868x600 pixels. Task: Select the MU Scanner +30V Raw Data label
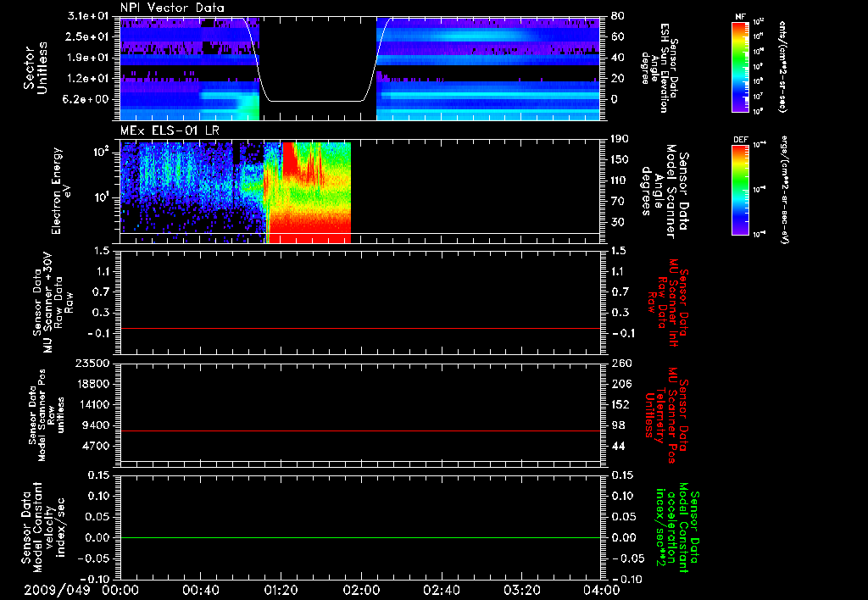[x=53, y=303]
